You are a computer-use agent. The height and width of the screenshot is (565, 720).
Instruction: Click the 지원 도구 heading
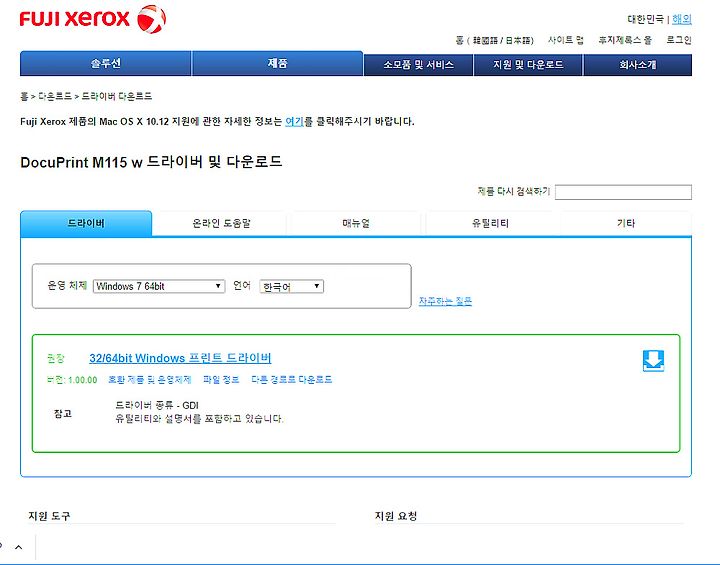coord(49,516)
